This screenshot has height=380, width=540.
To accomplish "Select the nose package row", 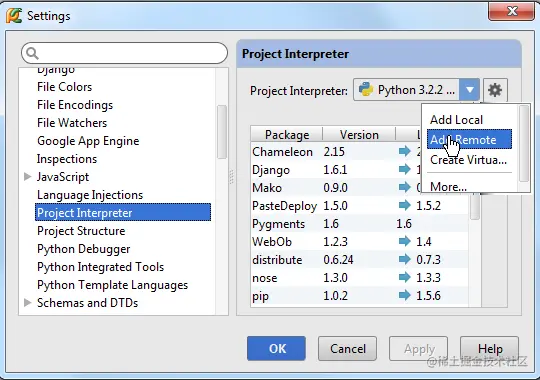I will pos(360,277).
